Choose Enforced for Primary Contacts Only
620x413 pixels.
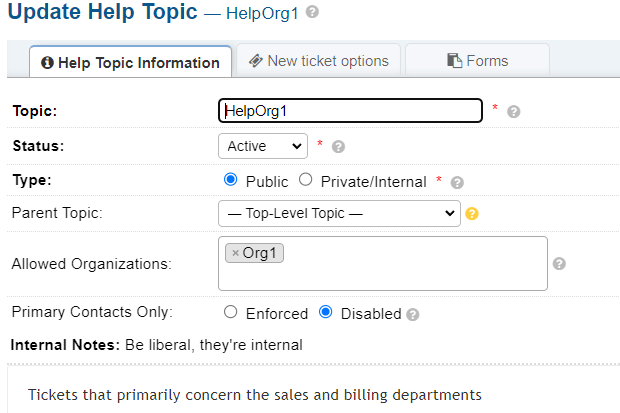click(231, 312)
